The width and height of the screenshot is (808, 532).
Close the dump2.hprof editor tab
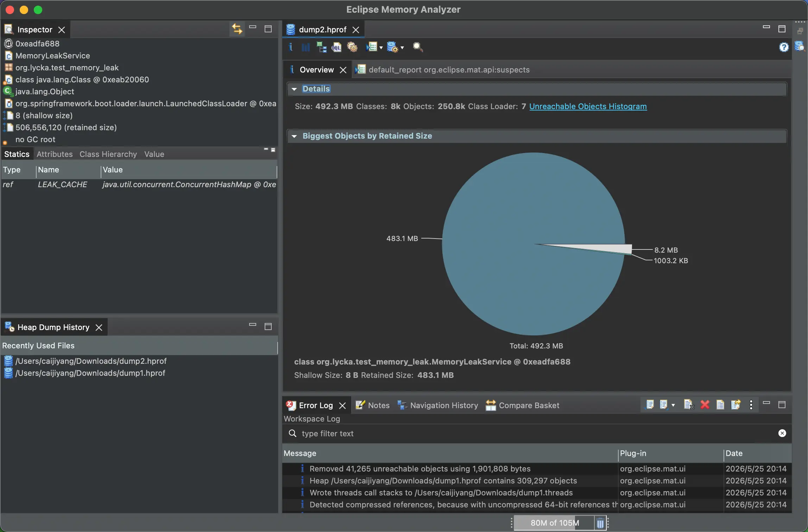pyautogui.click(x=356, y=30)
